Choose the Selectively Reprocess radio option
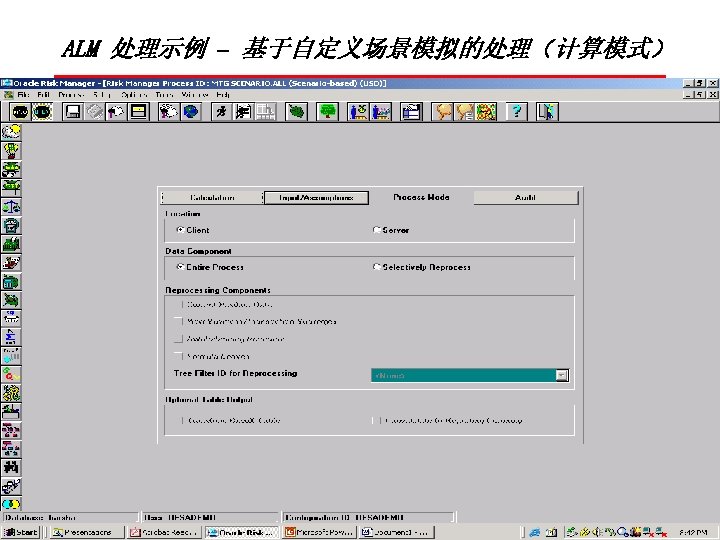 pos(377,267)
